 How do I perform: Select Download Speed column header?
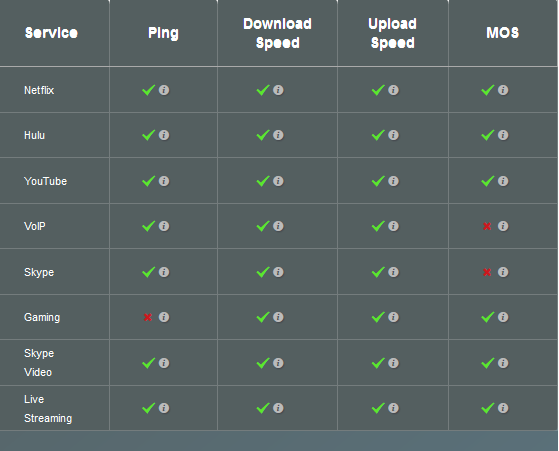tap(277, 33)
